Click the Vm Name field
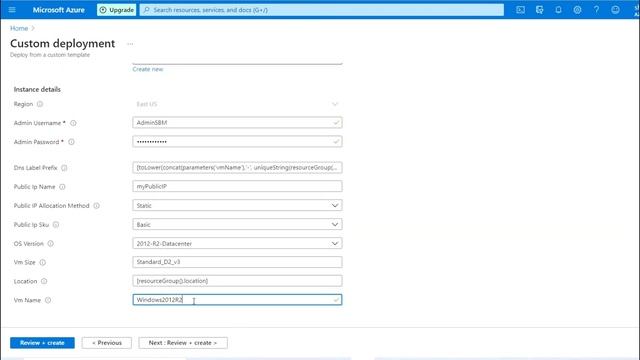This screenshot has width=640, height=360. (x=237, y=300)
